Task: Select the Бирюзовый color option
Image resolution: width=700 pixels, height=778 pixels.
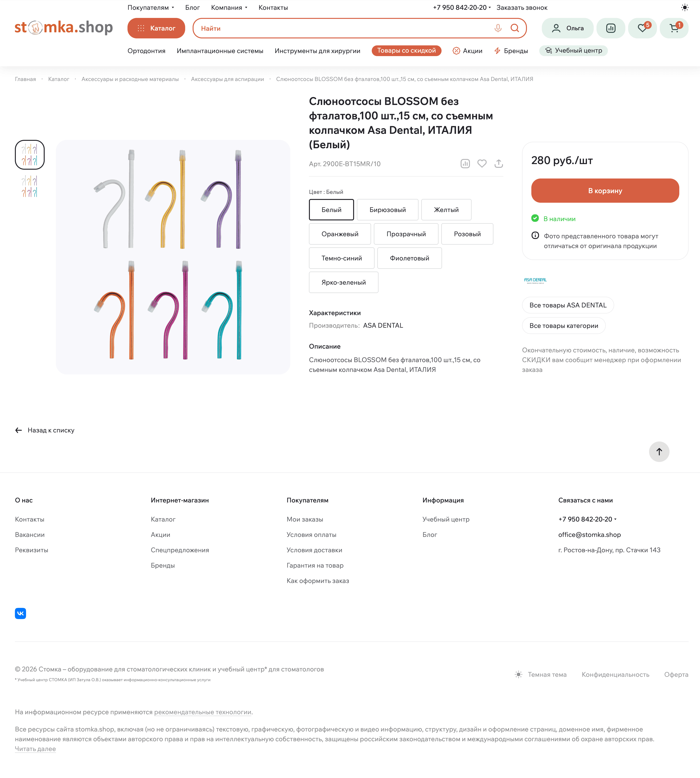Action: coord(387,210)
